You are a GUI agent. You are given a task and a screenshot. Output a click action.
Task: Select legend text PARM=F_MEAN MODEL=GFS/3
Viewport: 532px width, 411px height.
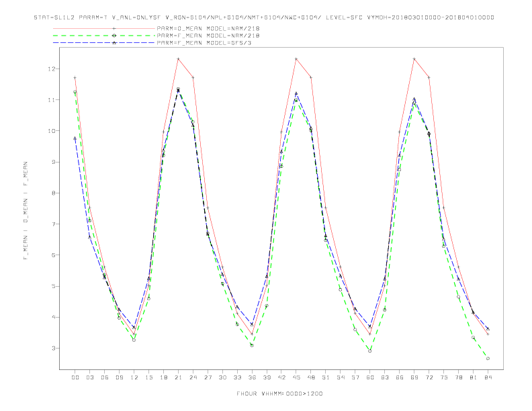click(x=204, y=43)
